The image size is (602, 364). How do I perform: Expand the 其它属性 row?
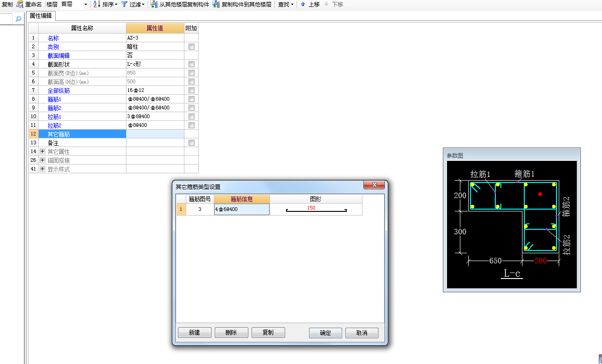[x=43, y=152]
